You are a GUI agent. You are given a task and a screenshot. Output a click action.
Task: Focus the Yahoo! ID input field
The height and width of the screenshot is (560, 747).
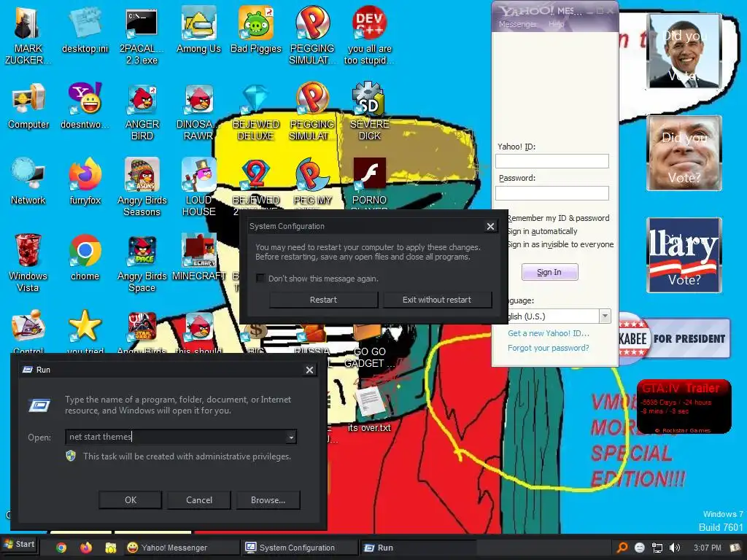(x=552, y=161)
